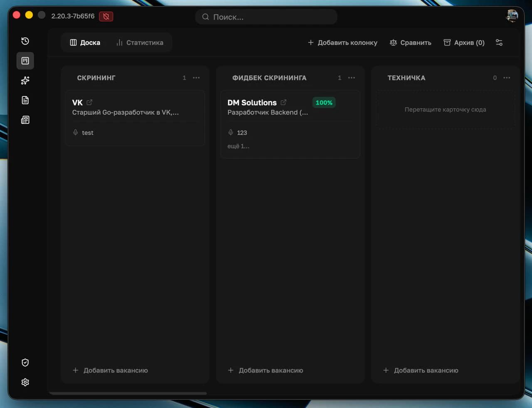Focus the Поиск search field
This screenshot has height=408, width=532.
click(x=266, y=17)
